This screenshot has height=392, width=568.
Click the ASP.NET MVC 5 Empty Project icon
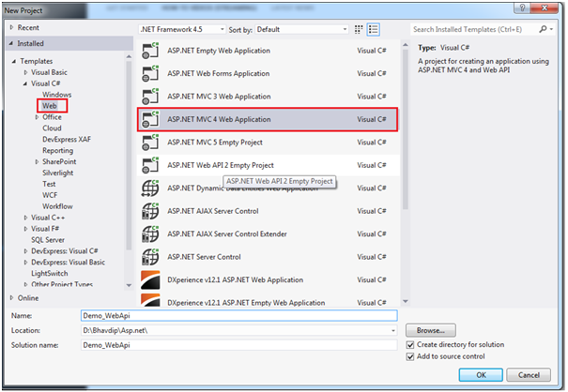[x=150, y=143]
